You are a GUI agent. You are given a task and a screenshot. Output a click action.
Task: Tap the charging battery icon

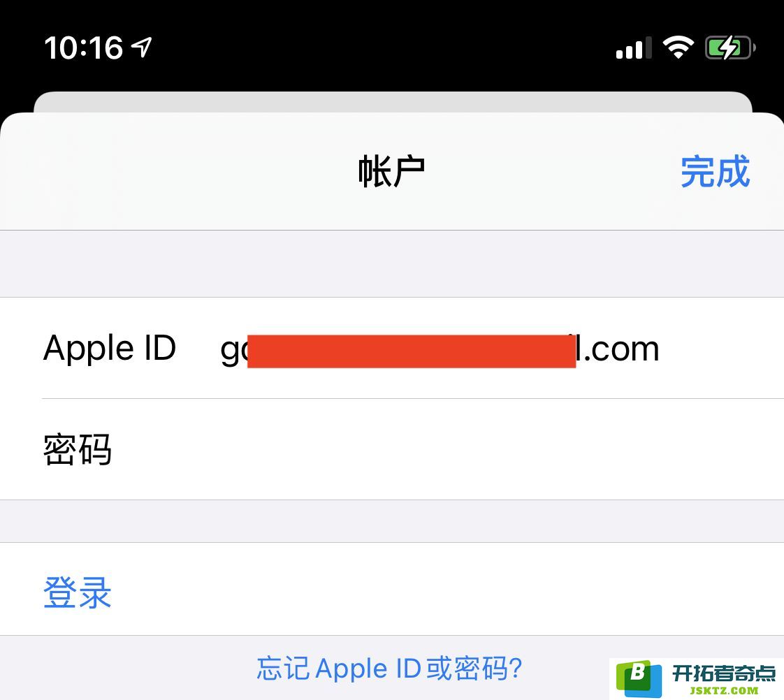[730, 48]
